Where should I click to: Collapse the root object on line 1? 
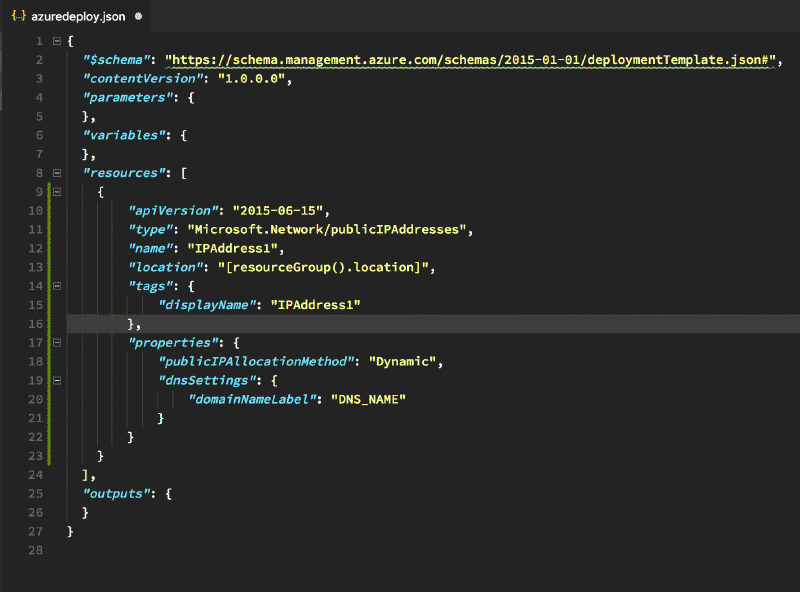pos(56,41)
